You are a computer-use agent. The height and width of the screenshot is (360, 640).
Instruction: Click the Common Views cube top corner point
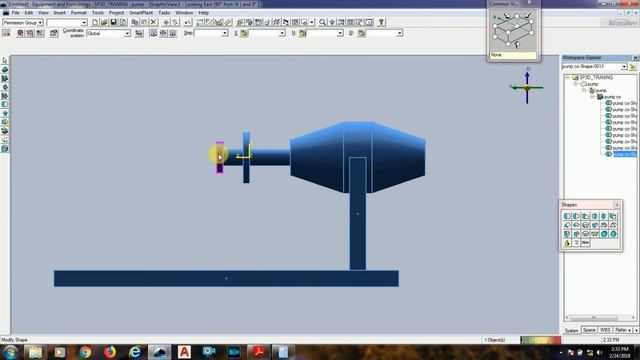[x=517, y=17]
